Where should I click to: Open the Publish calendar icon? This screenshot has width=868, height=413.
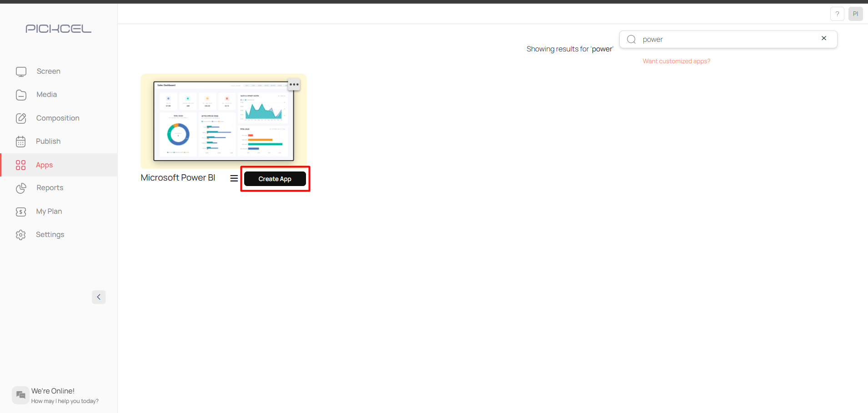pos(21,141)
